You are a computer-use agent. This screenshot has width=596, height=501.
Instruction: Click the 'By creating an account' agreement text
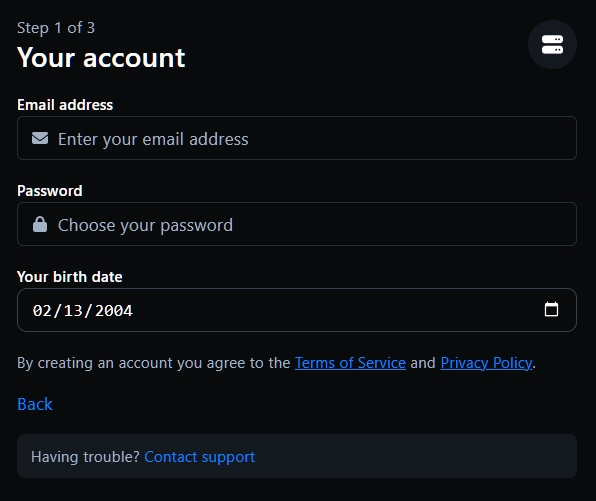(154, 363)
